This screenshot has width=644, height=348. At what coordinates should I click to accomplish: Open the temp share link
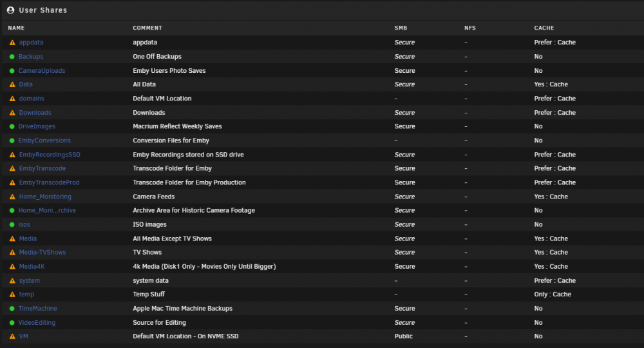pos(26,294)
